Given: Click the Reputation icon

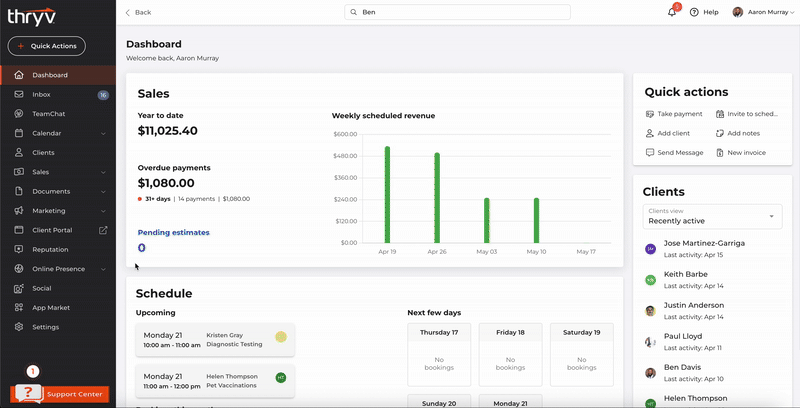Looking at the screenshot, I should click(19, 249).
